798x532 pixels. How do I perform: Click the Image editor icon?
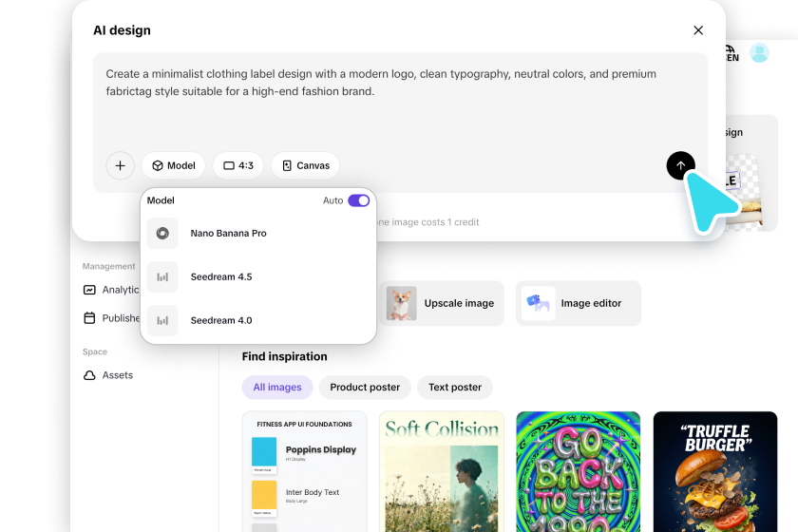click(539, 303)
